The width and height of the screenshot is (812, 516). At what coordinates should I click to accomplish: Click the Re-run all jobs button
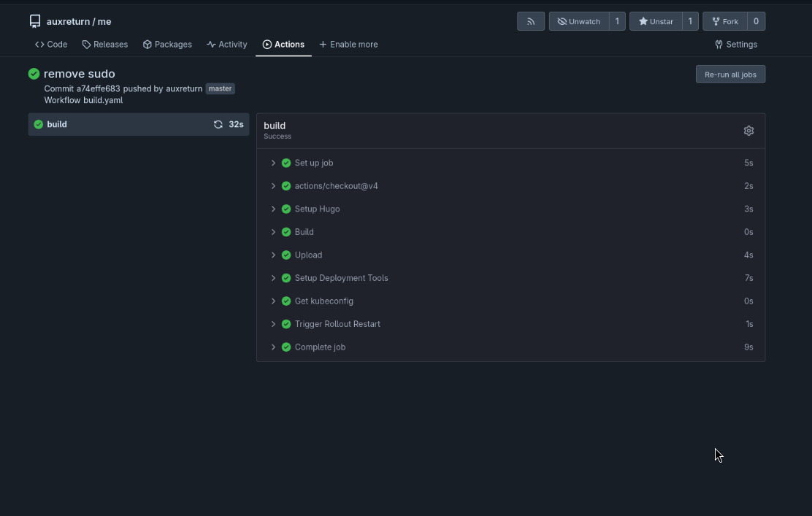730,74
